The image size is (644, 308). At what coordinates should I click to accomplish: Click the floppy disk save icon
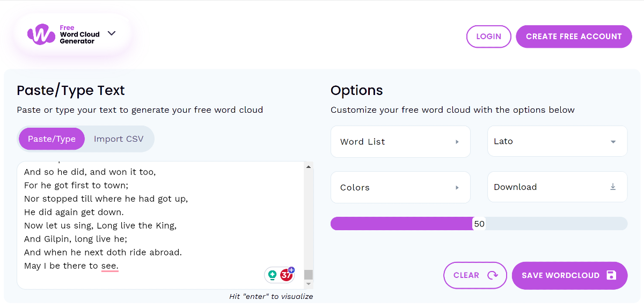tap(611, 275)
